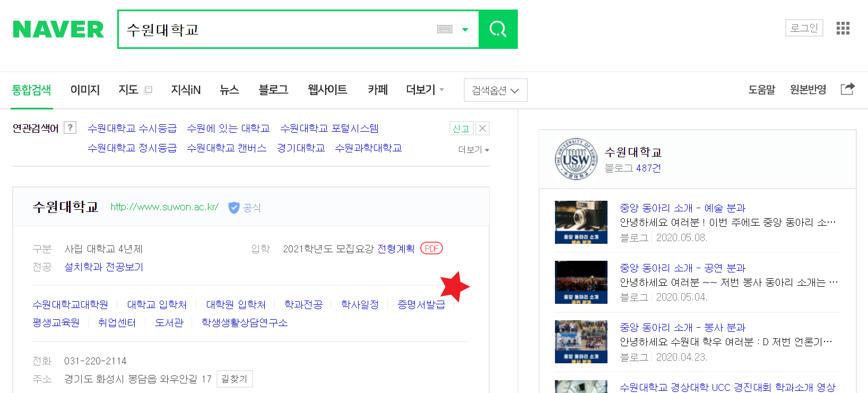
Task: Click the 신고 button in related searches
Action: [461, 129]
